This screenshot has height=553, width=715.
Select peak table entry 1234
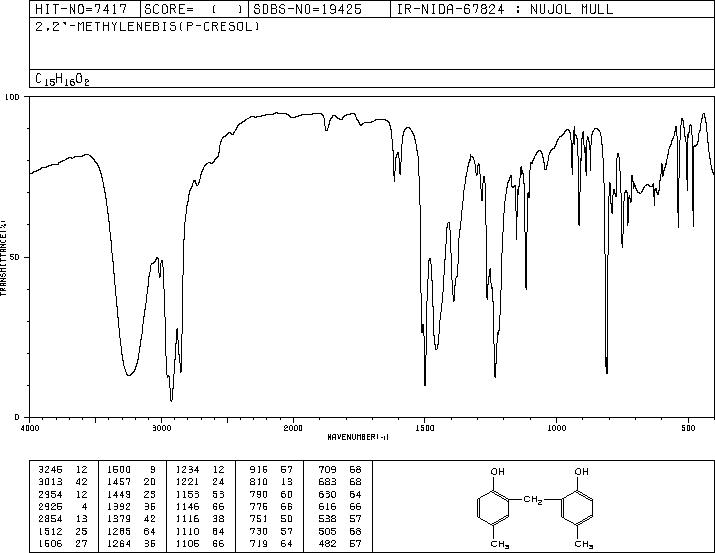tap(187, 470)
